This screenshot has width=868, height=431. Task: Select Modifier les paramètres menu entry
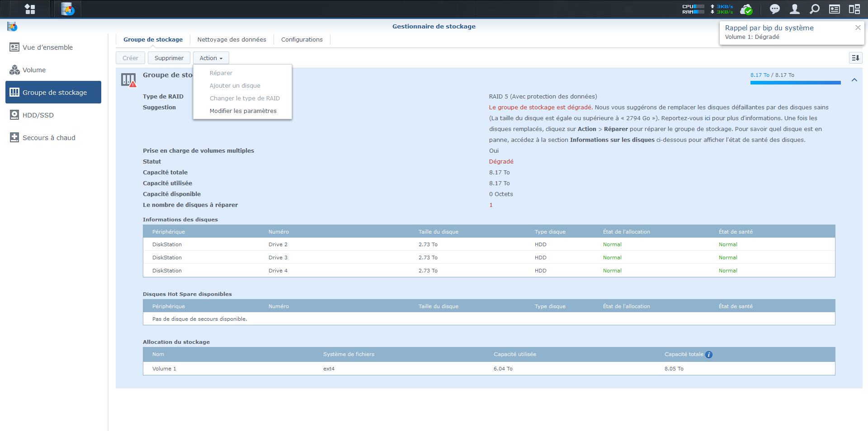(243, 111)
